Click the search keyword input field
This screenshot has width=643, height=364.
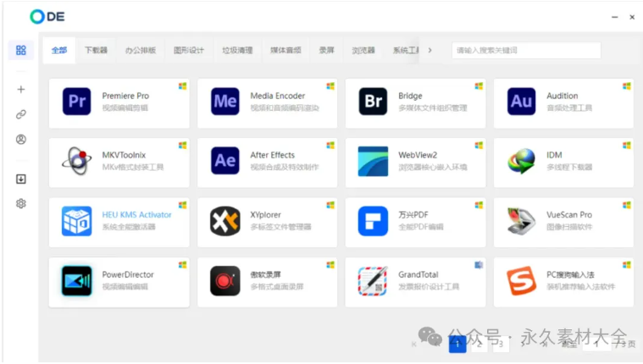526,50
